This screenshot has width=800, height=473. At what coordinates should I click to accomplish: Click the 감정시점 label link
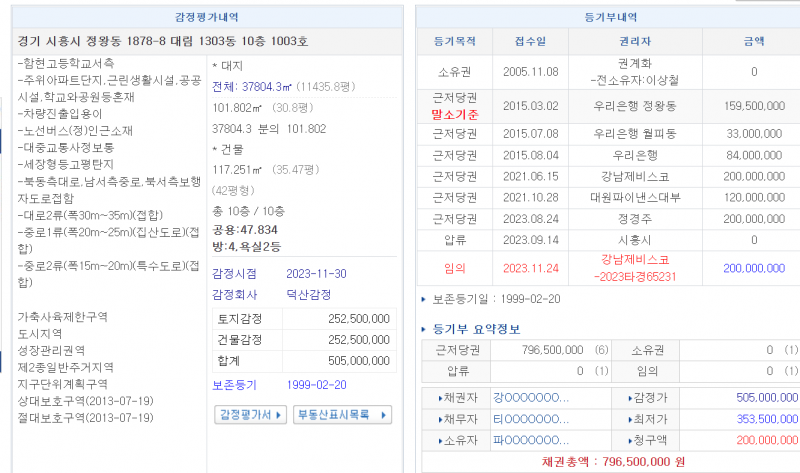point(234,273)
